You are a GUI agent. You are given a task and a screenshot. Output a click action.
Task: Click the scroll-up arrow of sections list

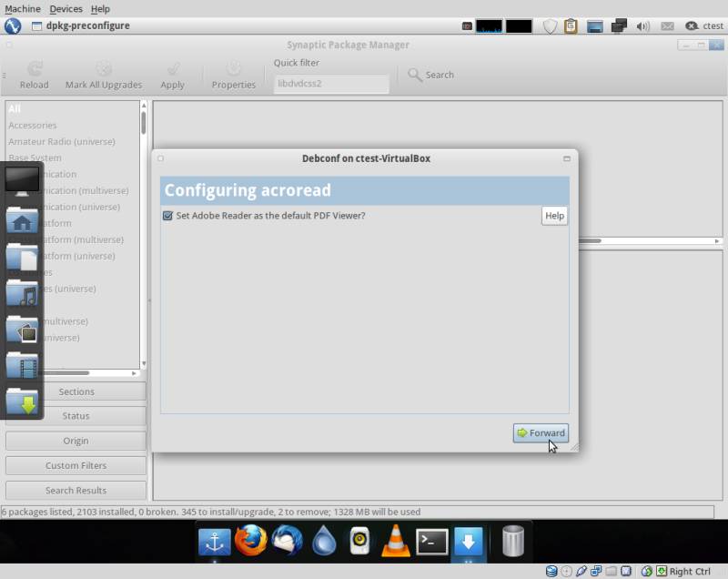[144, 106]
